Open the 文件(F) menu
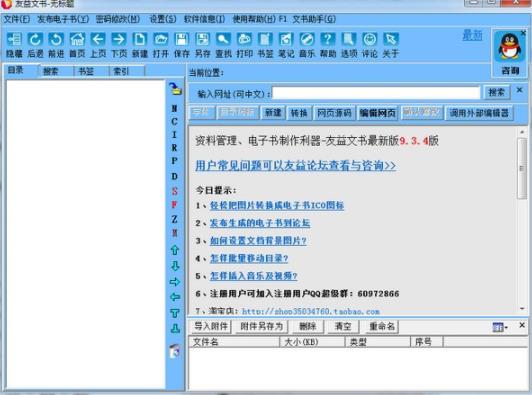The width and height of the screenshot is (532, 395). 17,19
